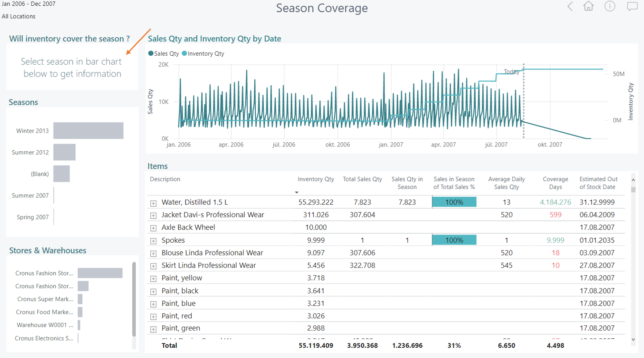
Task: Select the Winter 2013 season bar
Action: pyautogui.click(x=88, y=131)
